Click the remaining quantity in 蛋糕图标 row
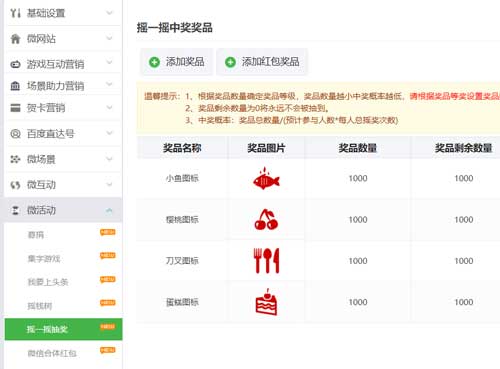The width and height of the screenshot is (500, 369). [x=464, y=302]
